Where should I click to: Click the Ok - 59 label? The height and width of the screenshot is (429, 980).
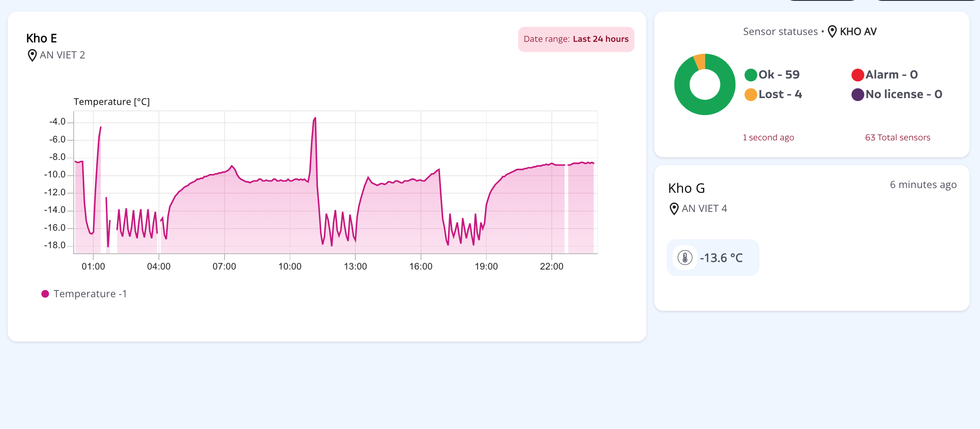tap(779, 75)
